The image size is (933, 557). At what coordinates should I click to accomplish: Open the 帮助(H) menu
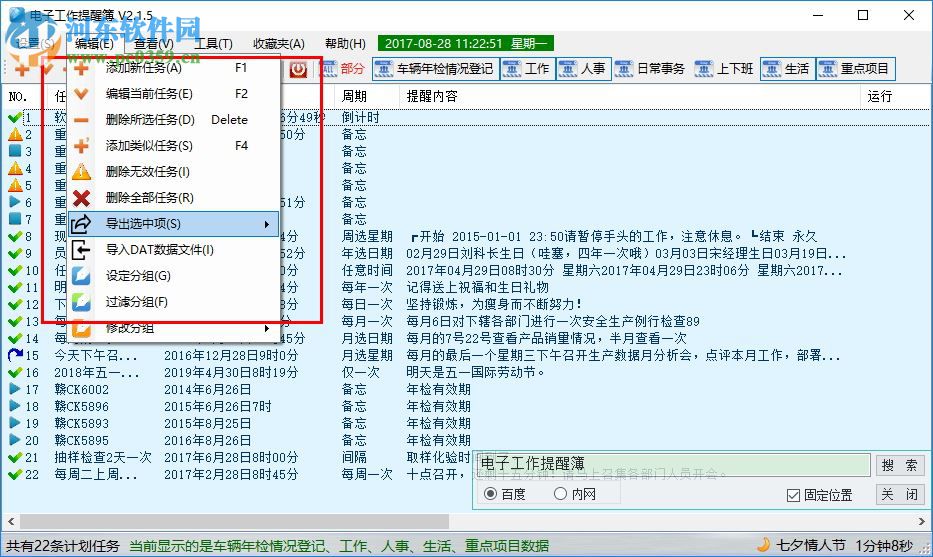tap(345, 43)
